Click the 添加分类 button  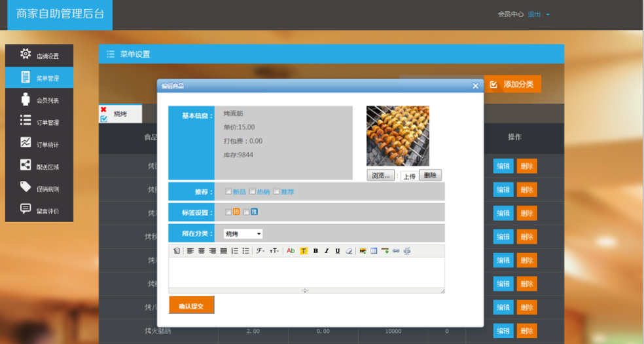point(512,85)
